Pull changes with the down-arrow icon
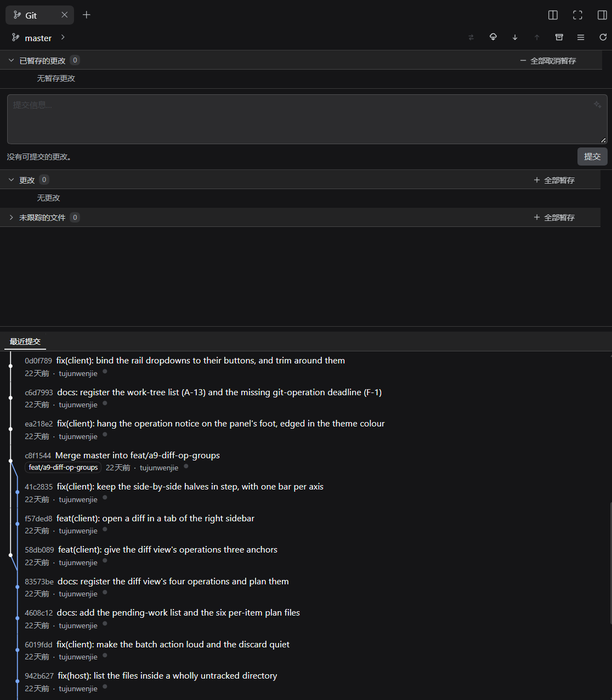The height and width of the screenshot is (700, 612). point(515,37)
